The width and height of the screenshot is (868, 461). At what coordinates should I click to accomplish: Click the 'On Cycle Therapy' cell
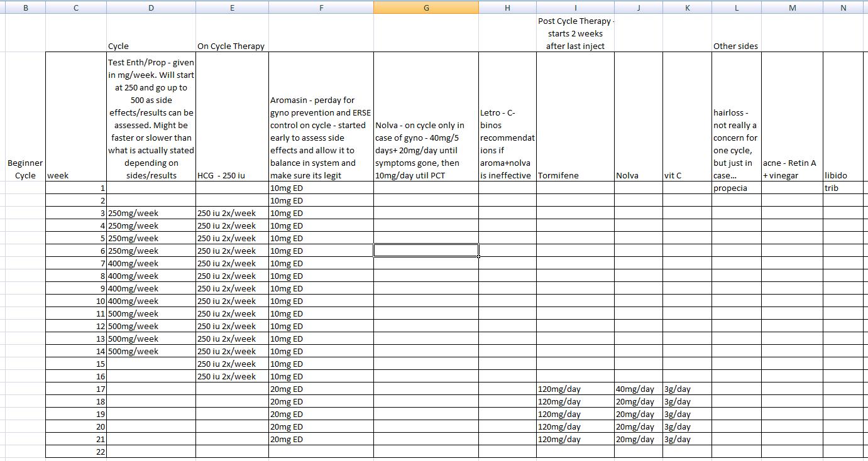click(x=232, y=46)
